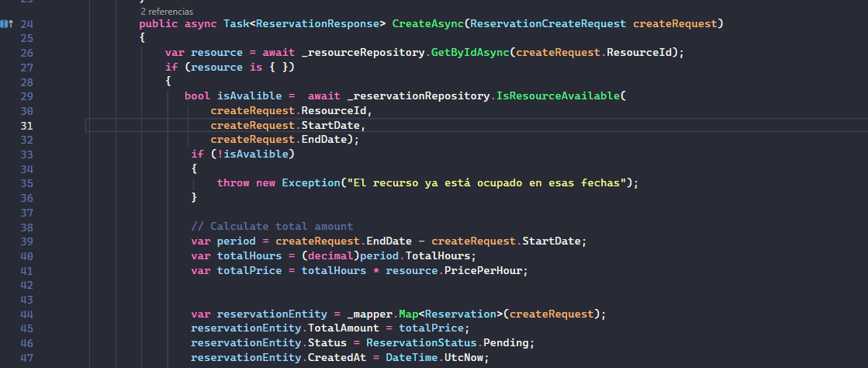Select the ReservationCreateRequest parameter type
Screen dimensions: 868x368
pos(548,24)
